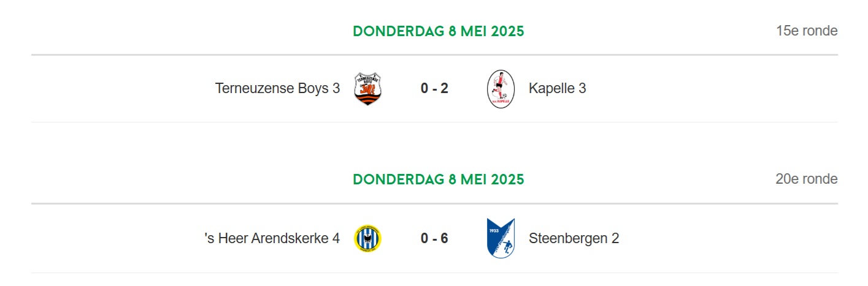Click 2025 in the second date header
This screenshot has width=868, height=286.
[507, 179]
